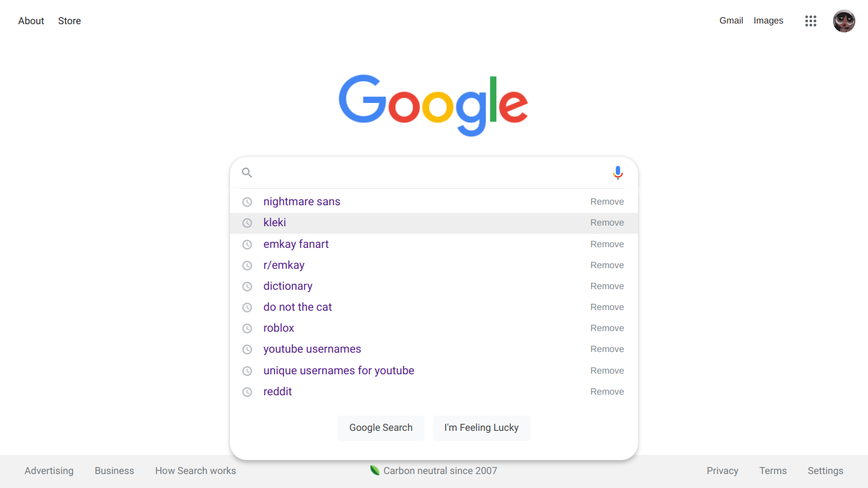Click the leaf icon beside Carbon neutral
The height and width of the screenshot is (488, 868).
pos(375,470)
